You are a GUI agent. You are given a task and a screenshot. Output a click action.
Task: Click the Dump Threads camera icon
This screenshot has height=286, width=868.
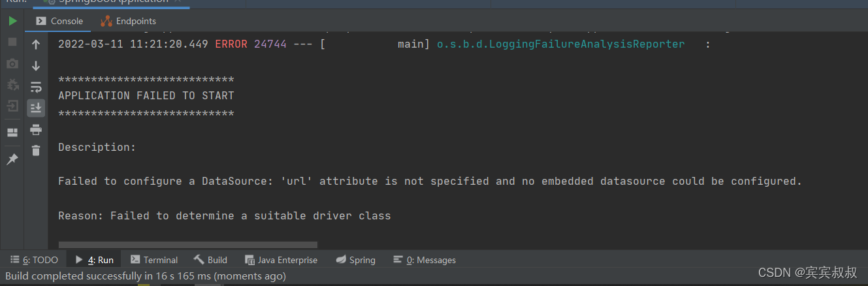tap(12, 63)
